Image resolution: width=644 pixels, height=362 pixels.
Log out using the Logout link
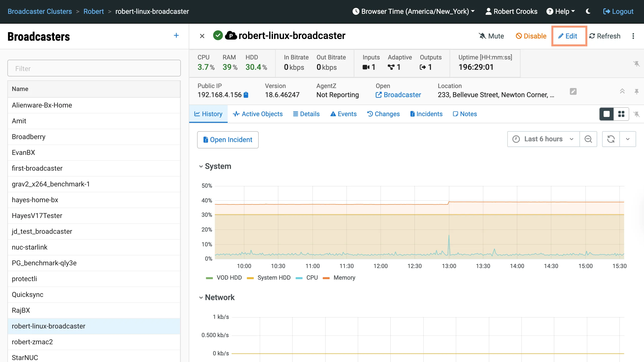618,11
